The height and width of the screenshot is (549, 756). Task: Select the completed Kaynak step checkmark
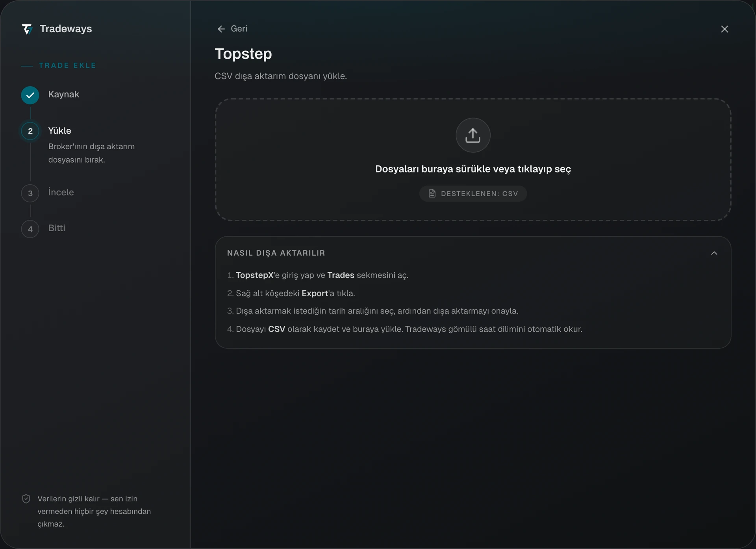[x=30, y=95]
